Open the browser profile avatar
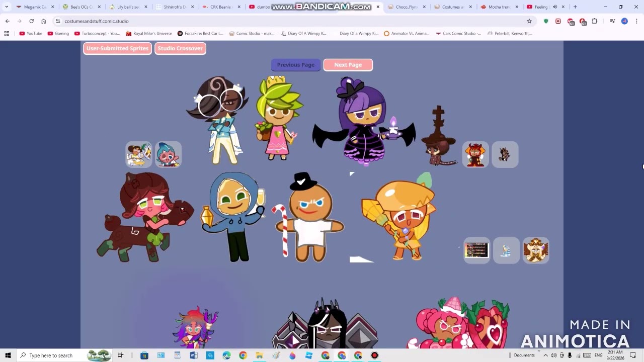Viewport: 644px width, 362px height. [x=624, y=21]
